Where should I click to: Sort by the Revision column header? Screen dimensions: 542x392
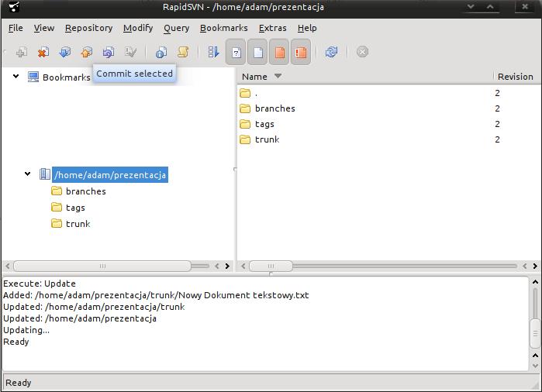(516, 77)
